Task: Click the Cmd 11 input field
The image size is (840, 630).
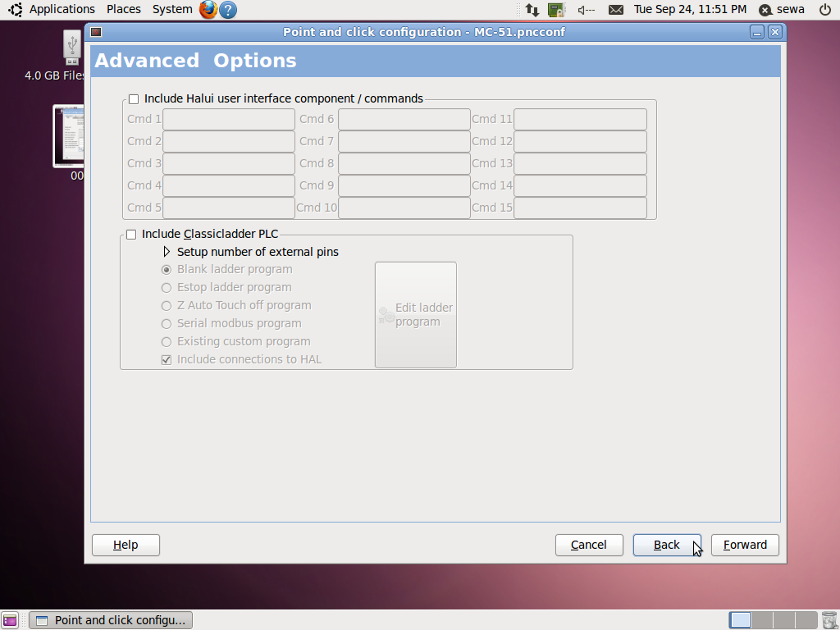Action: click(580, 120)
